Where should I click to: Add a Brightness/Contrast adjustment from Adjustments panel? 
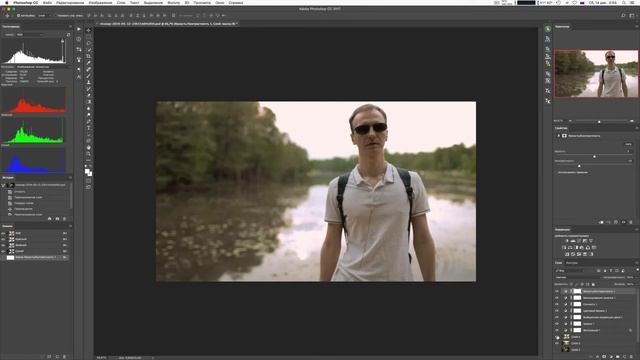[567, 241]
